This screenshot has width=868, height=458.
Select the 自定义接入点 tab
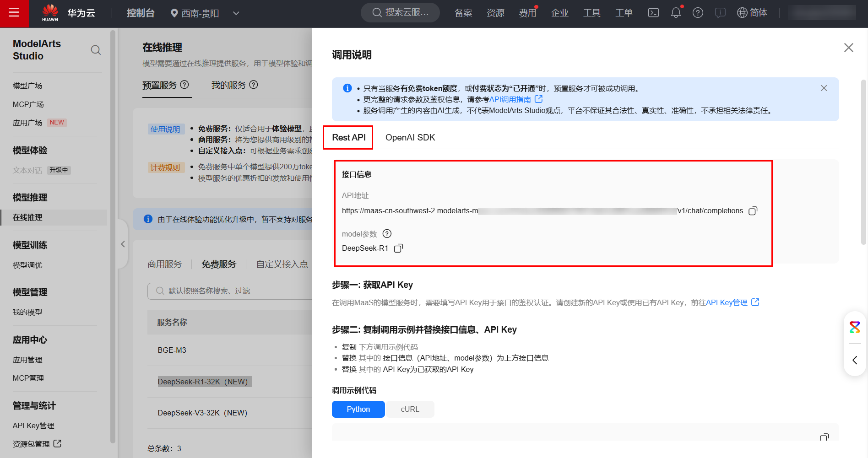tap(282, 264)
